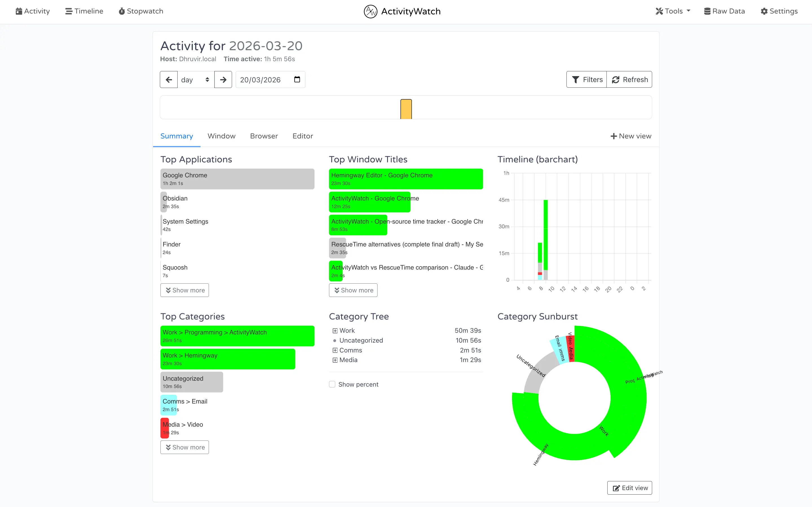This screenshot has height=507, width=812.
Task: Switch to the Editor tab
Action: pyautogui.click(x=303, y=136)
